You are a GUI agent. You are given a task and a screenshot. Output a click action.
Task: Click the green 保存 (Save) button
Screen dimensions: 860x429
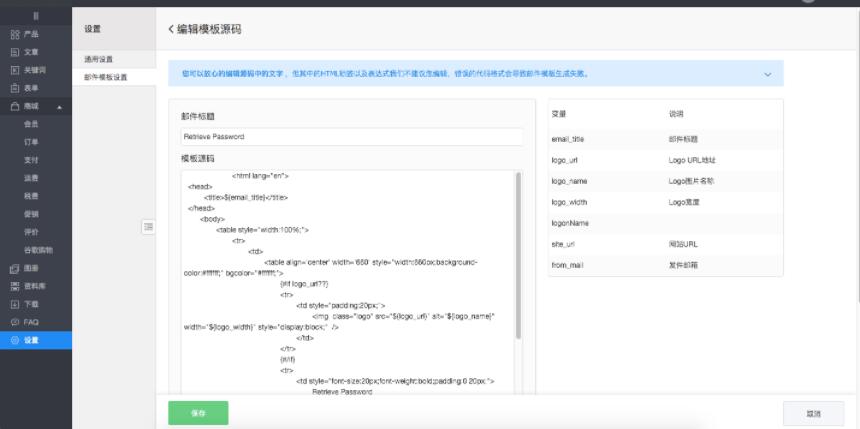[x=198, y=412]
